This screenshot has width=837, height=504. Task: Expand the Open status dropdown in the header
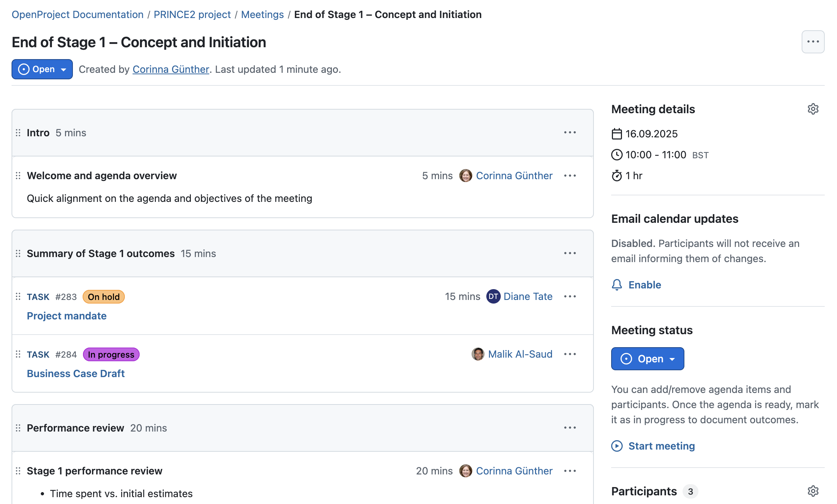click(x=63, y=69)
